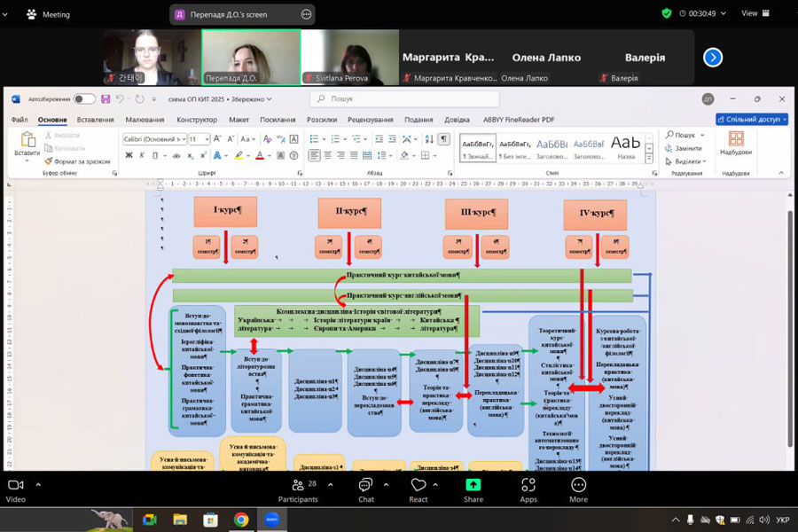Select the Назва title style
This screenshot has width=798, height=532.
pyautogui.click(x=625, y=147)
